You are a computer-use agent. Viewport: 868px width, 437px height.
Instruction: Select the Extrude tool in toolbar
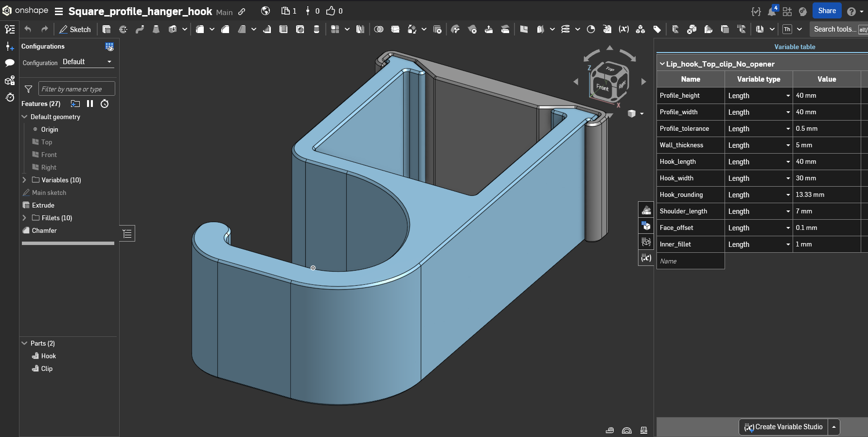(106, 29)
